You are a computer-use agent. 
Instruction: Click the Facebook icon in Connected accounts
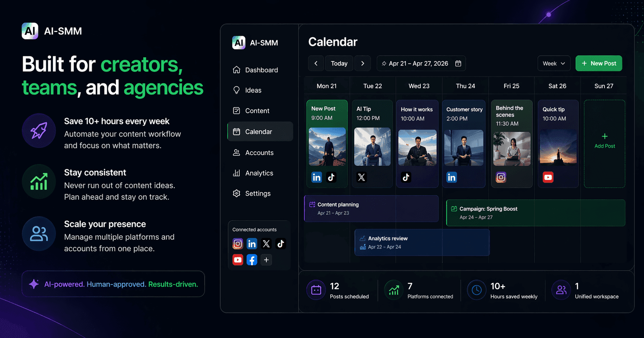(252, 260)
